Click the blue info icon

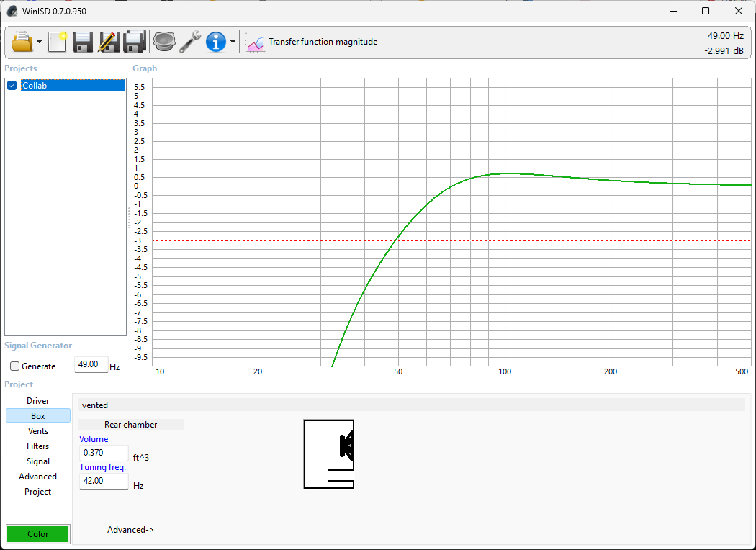pyautogui.click(x=216, y=42)
